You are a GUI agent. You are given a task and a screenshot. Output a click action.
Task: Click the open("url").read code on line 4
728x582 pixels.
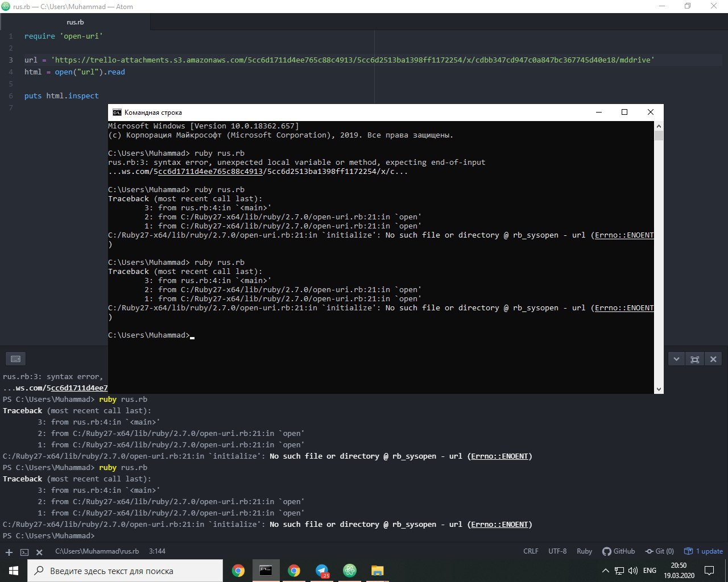[90, 72]
